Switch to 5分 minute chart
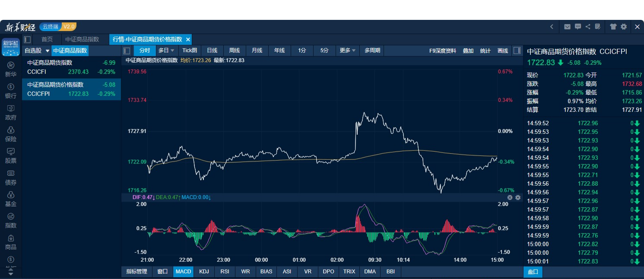 [x=324, y=51]
